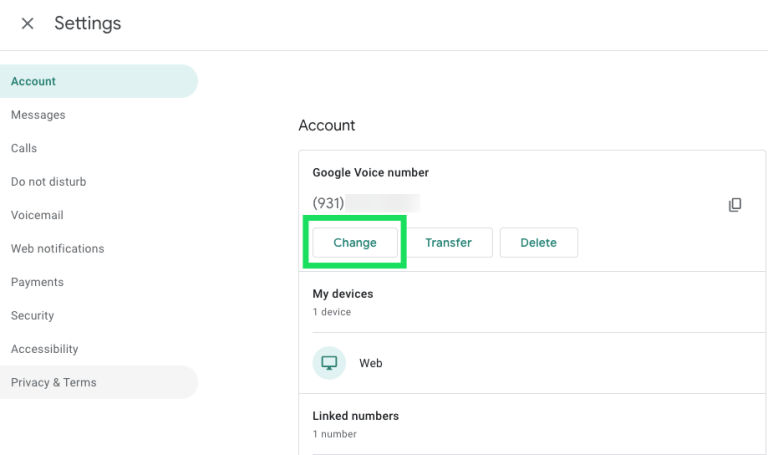Open Privacy & Terms

pos(99,382)
